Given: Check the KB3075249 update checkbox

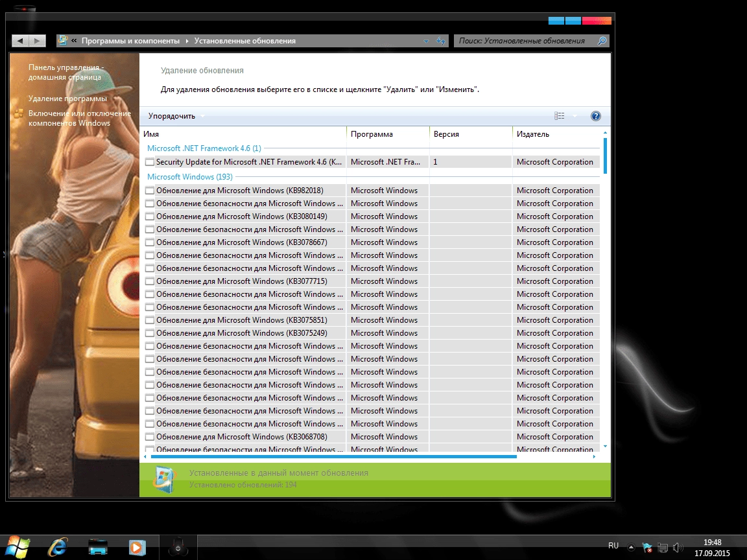Looking at the screenshot, I should pyautogui.click(x=150, y=333).
